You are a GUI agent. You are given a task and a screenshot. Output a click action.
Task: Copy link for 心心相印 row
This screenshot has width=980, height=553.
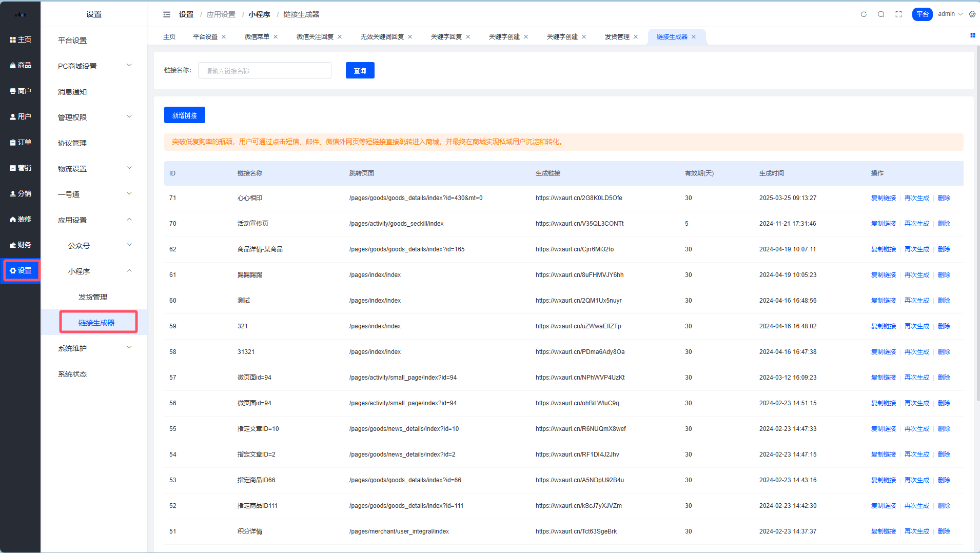[883, 198]
